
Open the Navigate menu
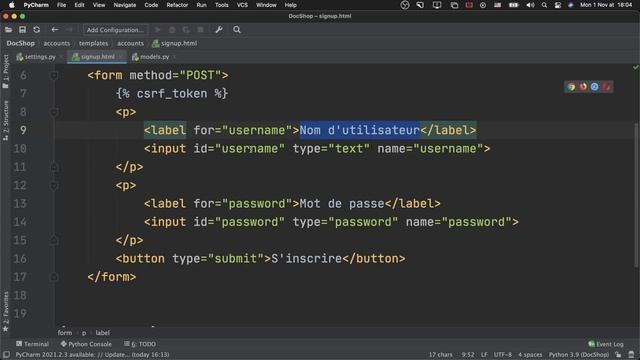click(124, 5)
